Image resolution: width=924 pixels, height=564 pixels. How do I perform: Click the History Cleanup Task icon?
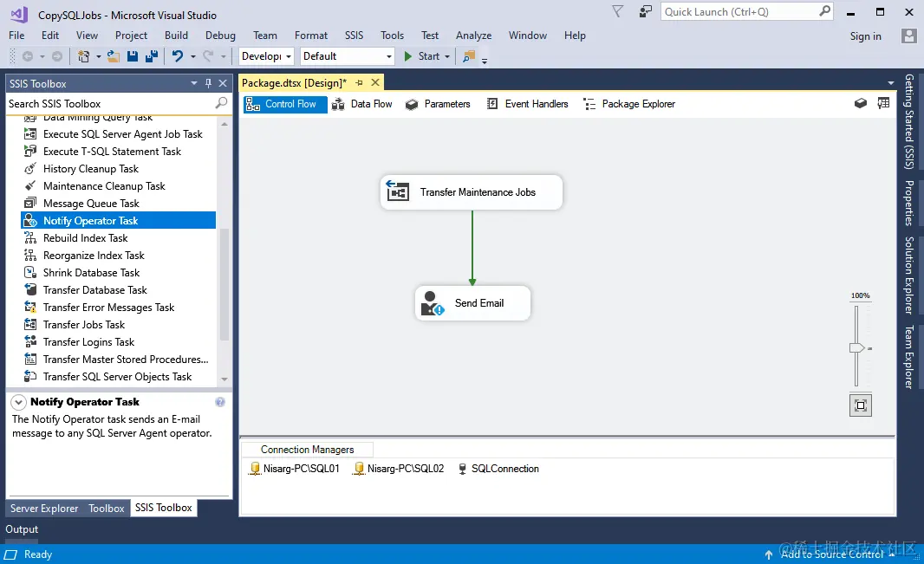(x=30, y=169)
